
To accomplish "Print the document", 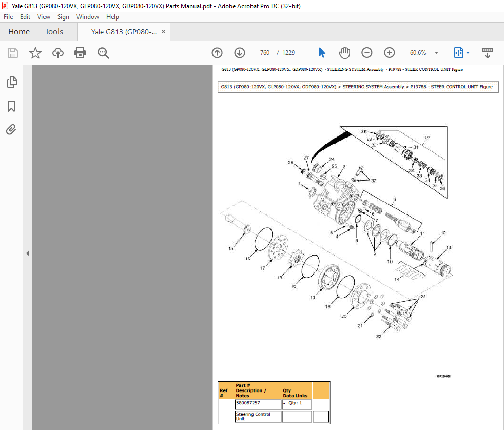I will point(80,53).
